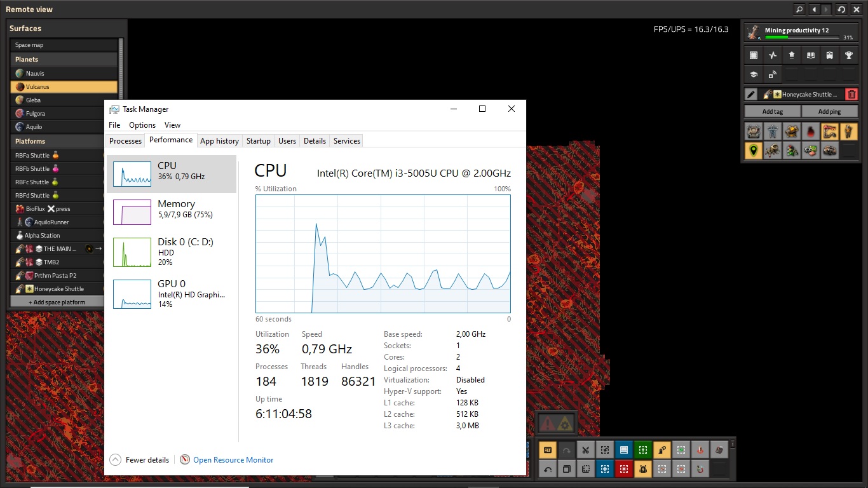868x488 pixels.
Task: Open the Options menu in Task Manager
Action: click(x=142, y=125)
